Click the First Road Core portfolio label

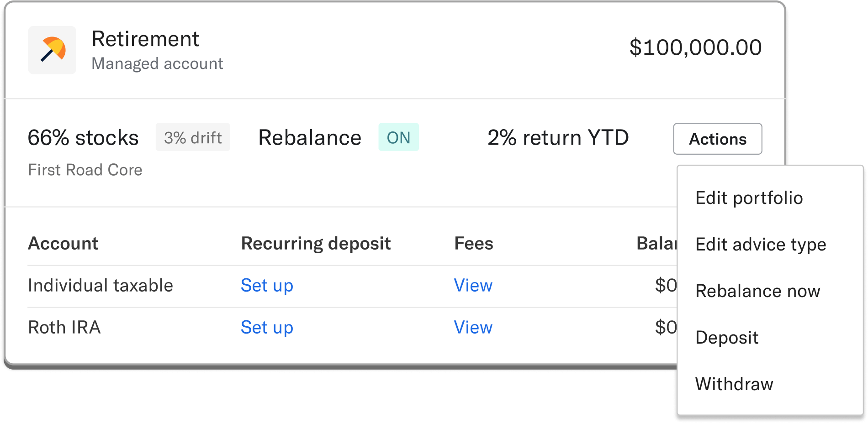(x=85, y=170)
